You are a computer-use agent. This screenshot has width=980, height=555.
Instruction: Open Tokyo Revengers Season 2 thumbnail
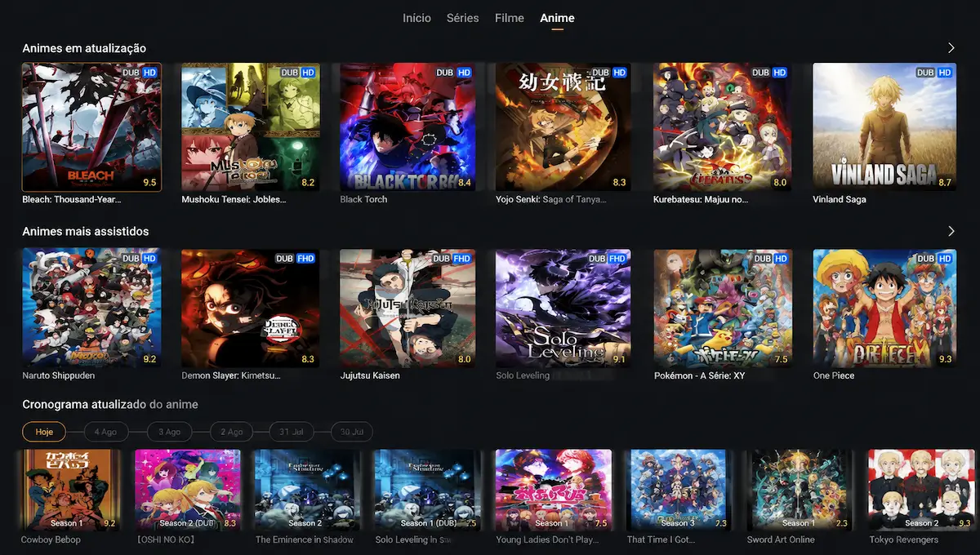coord(921,490)
